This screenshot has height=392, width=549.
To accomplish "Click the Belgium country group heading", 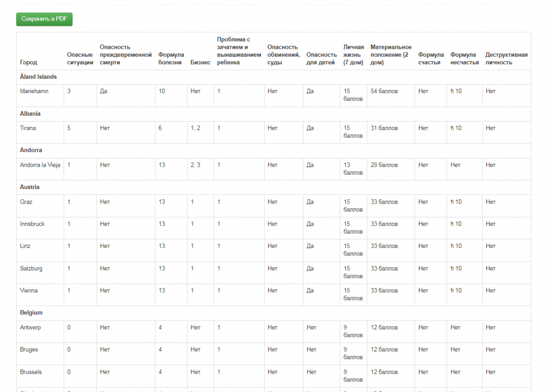I will tap(31, 313).
